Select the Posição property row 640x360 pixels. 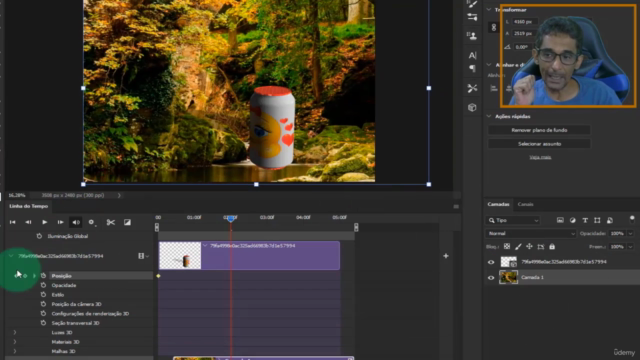pos(101,276)
